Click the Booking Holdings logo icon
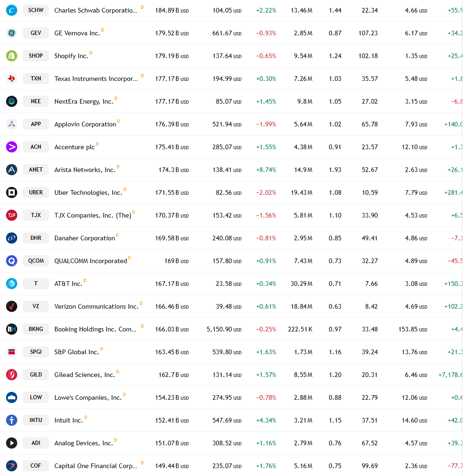The width and height of the screenshot is (463, 476). click(x=12, y=329)
